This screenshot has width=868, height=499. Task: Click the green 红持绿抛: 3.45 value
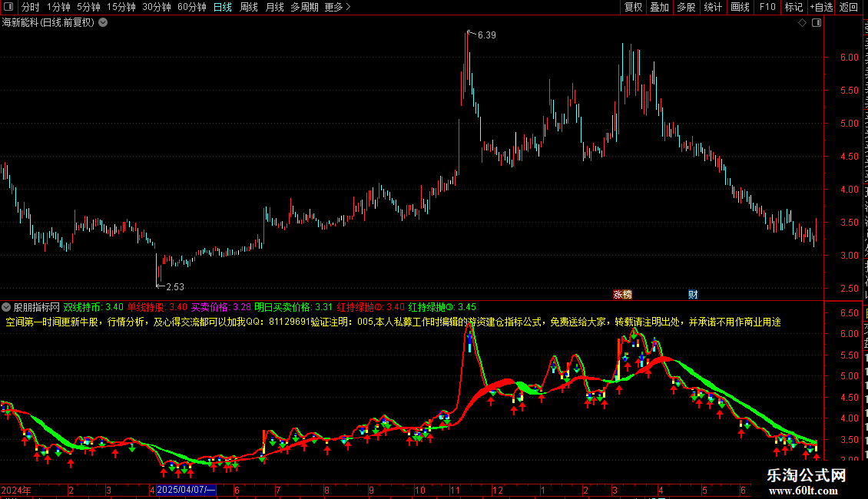[442, 307]
